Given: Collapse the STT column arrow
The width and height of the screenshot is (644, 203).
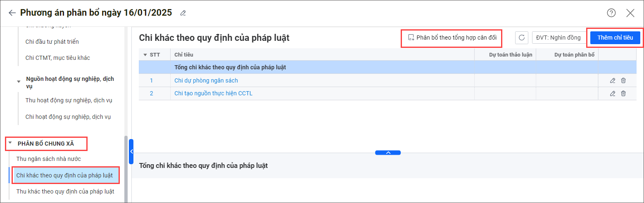Looking at the screenshot, I should [x=145, y=55].
